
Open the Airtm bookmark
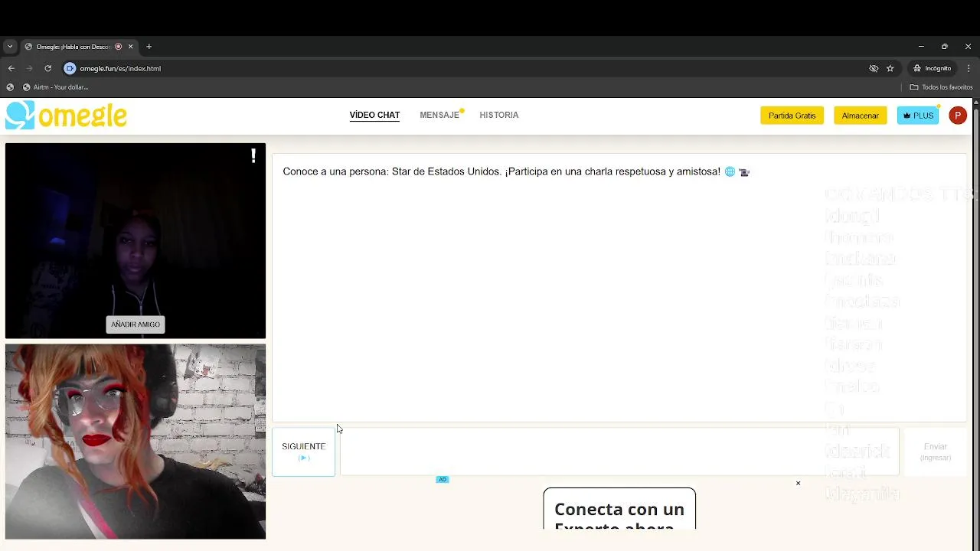55,87
